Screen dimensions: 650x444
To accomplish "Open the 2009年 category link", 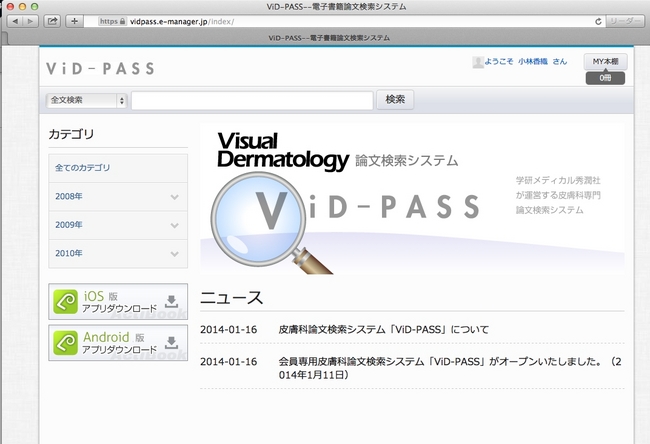I will (69, 225).
